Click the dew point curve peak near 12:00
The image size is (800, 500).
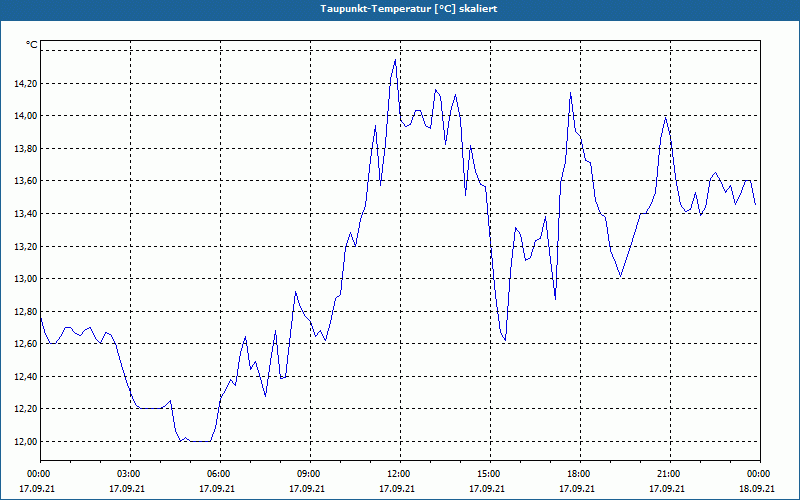395,60
